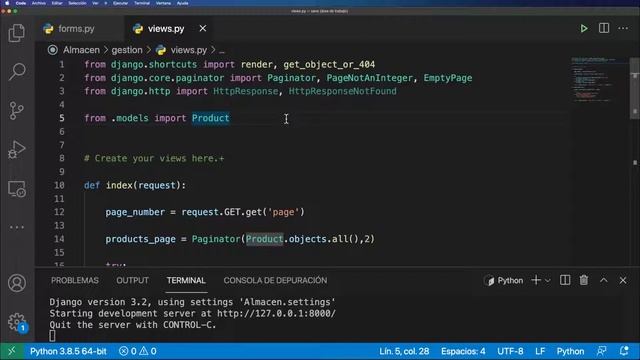Maximize panel with the caret-up icon
640x360 pixels.
[x=604, y=280]
